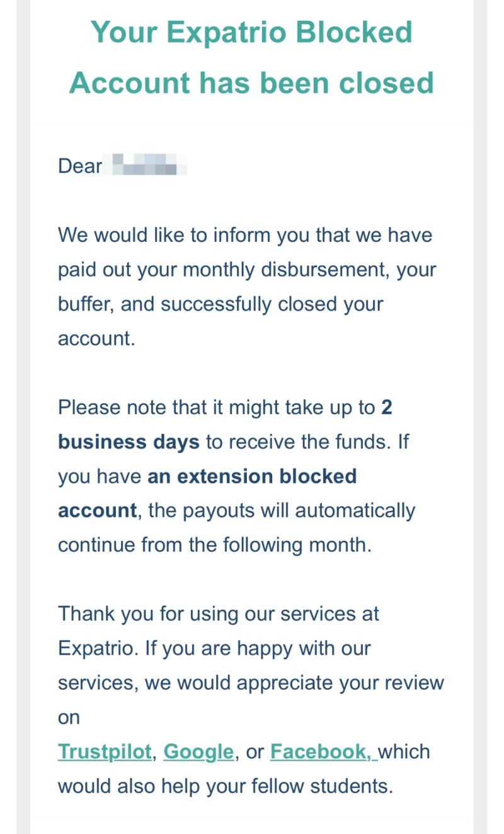
Task: Click the gray margin right of the email
Action: click(481, 417)
